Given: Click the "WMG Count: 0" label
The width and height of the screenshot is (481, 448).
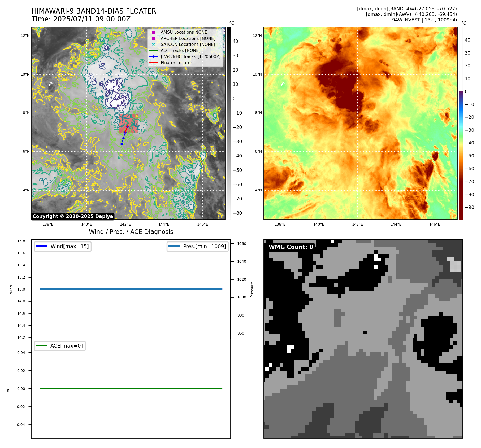Looking at the screenshot, I should point(291,247).
